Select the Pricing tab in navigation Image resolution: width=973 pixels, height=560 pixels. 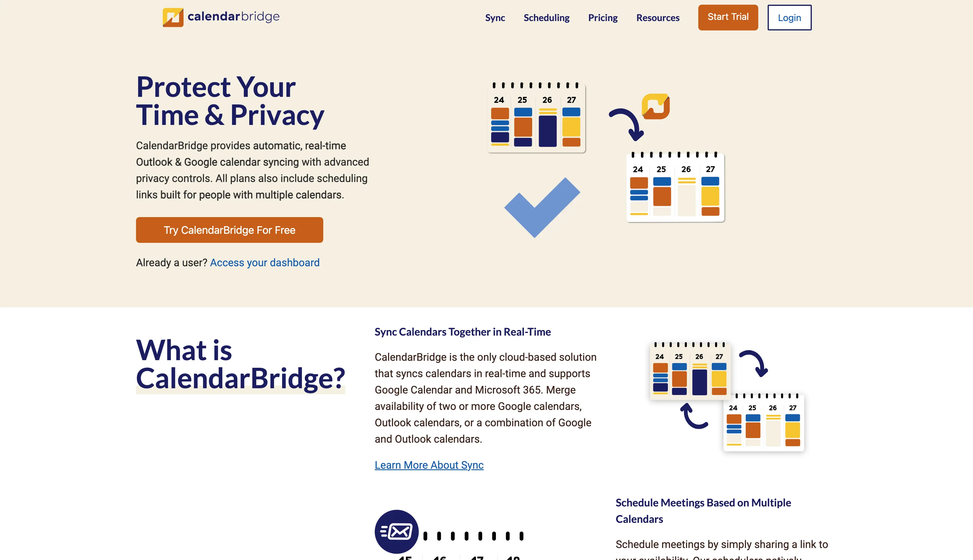(603, 17)
